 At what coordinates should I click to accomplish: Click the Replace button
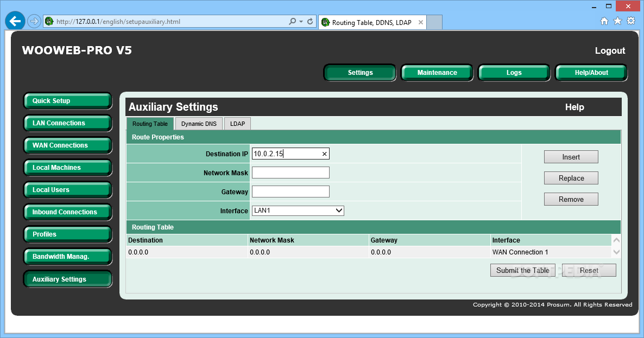click(x=571, y=178)
